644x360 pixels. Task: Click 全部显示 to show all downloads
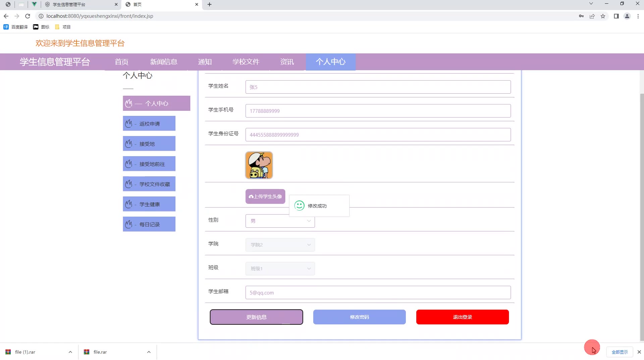tap(620, 352)
